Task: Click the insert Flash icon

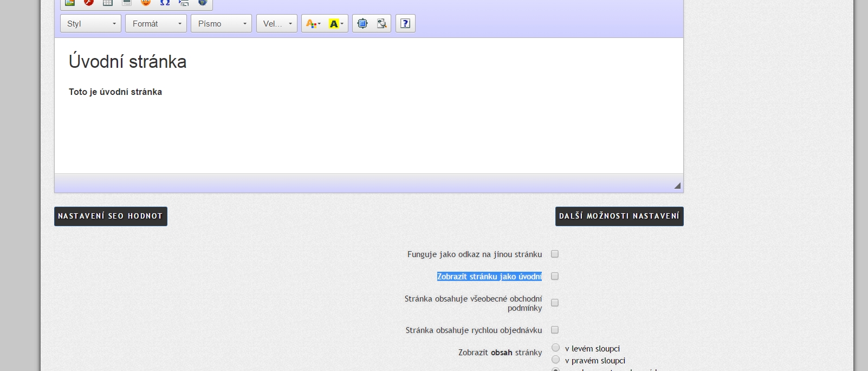Action: [x=89, y=3]
